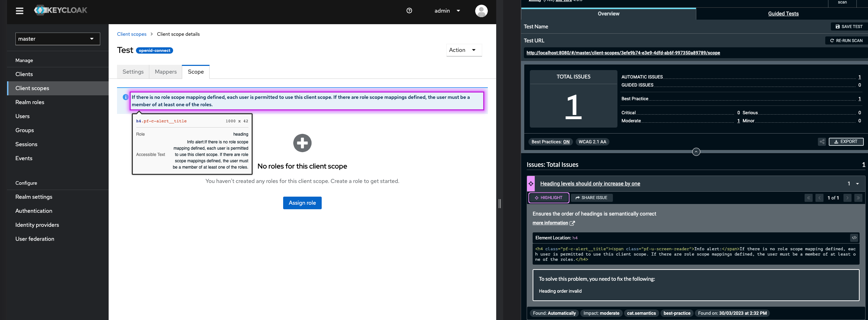Click the Assign role button
This screenshot has width=868, height=320.
(x=302, y=203)
